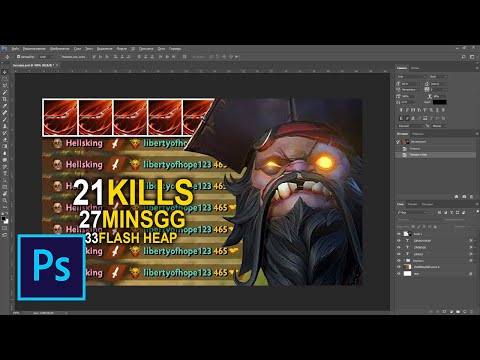480x360 pixels.
Task: Click the black text color swatch
Action: 440,102
